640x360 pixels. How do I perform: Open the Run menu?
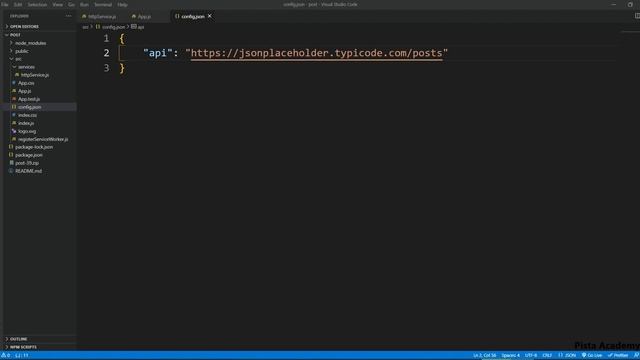84,4
